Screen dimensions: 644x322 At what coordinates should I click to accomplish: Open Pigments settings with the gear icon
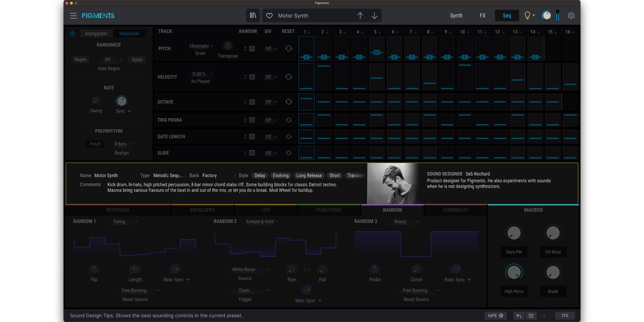[571, 15]
